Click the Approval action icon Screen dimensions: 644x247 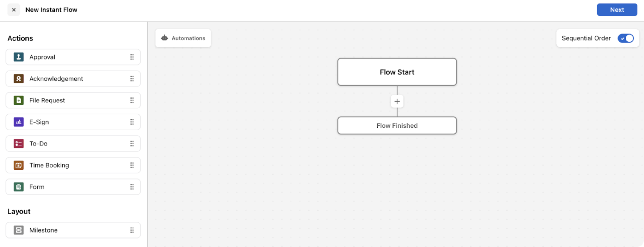[19, 57]
